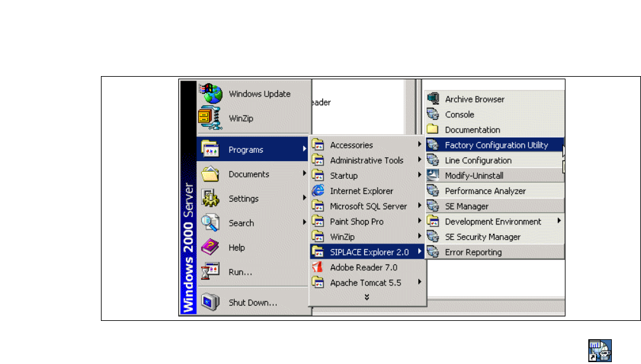The width and height of the screenshot is (641, 364).
Task: Click the Help book icon
Action: pos(210,247)
